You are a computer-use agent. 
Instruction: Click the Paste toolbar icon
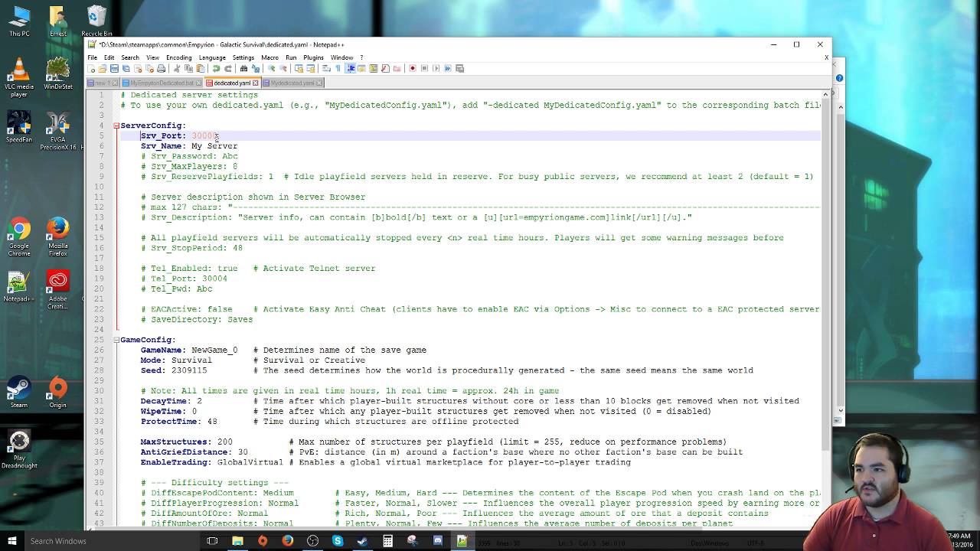(x=201, y=68)
